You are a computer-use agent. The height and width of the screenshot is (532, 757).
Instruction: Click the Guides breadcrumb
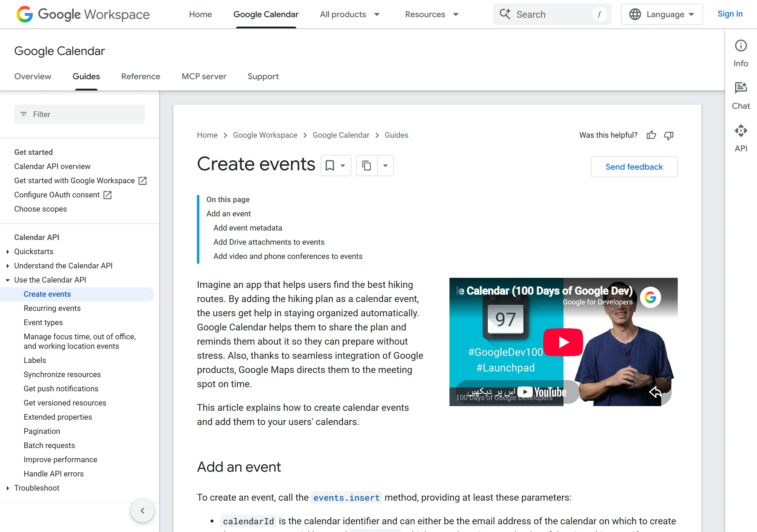pos(396,135)
